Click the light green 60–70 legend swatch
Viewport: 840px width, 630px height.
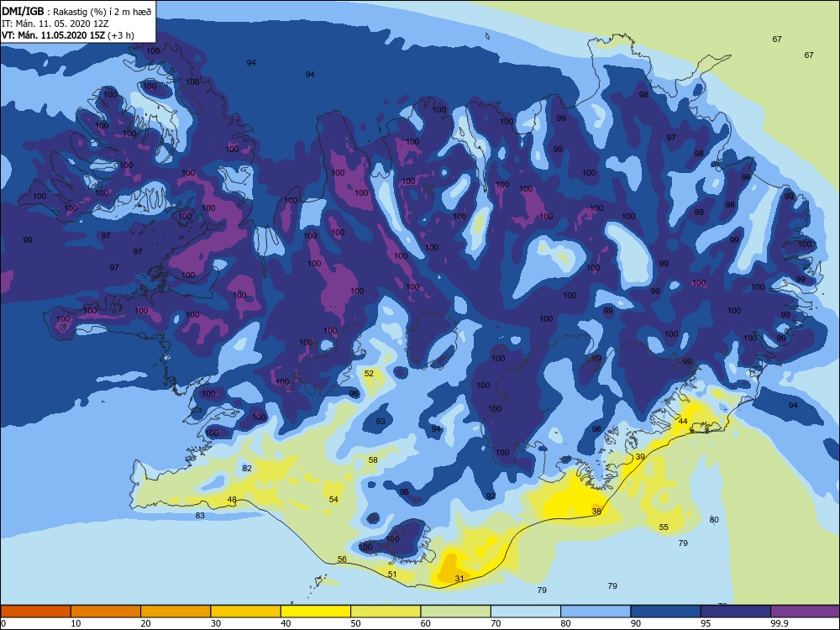456,612
